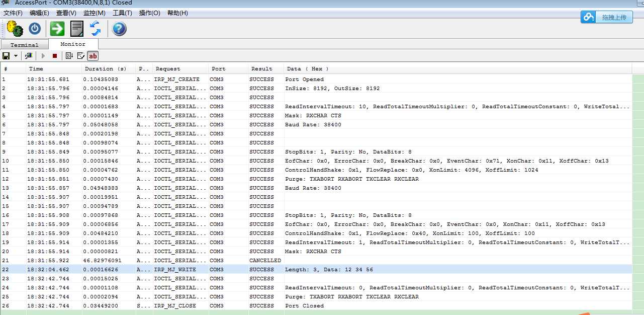Click duration 0.03449200 in row 26
The height and width of the screenshot is (315, 644).
click(x=101, y=306)
